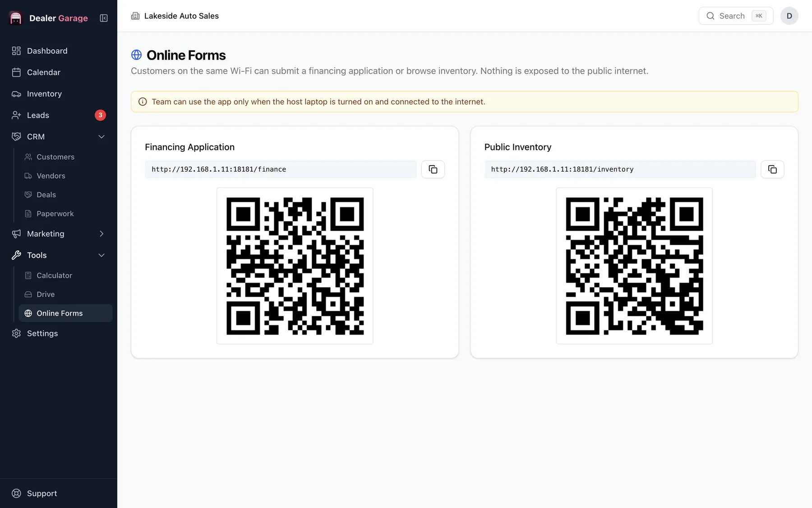812x508 pixels.
Task: Open Settings from the sidebar
Action: click(59, 333)
